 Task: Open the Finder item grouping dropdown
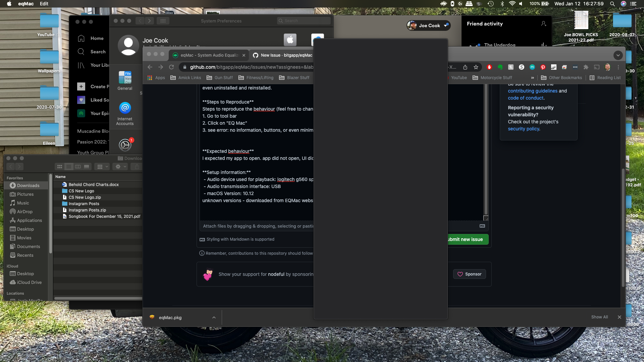point(102,167)
